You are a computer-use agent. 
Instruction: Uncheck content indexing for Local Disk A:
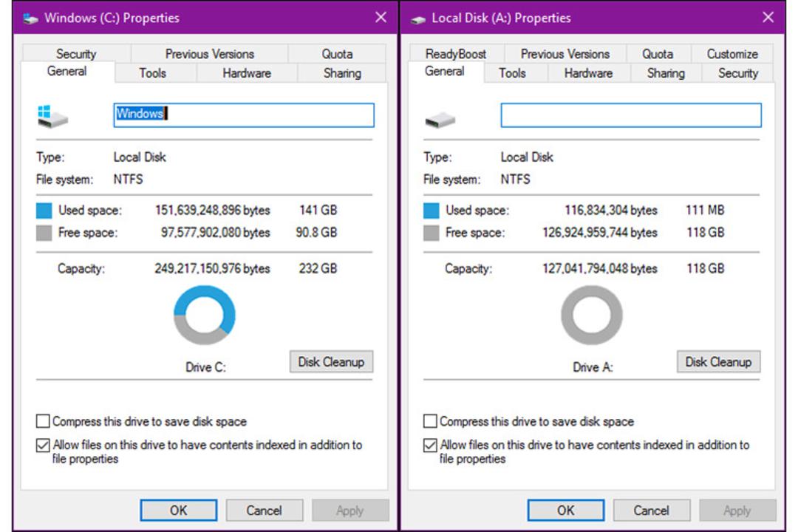pyautogui.click(x=430, y=445)
